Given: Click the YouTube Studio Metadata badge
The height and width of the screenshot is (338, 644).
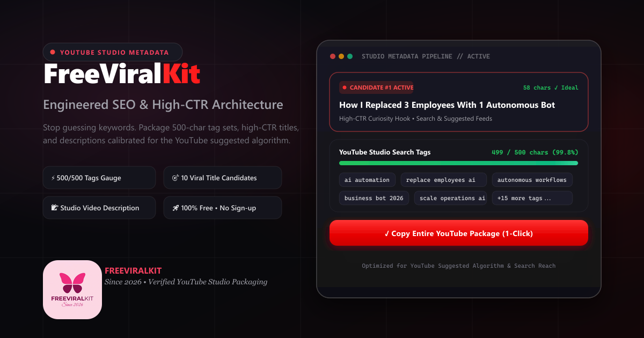Looking at the screenshot, I should (x=113, y=52).
